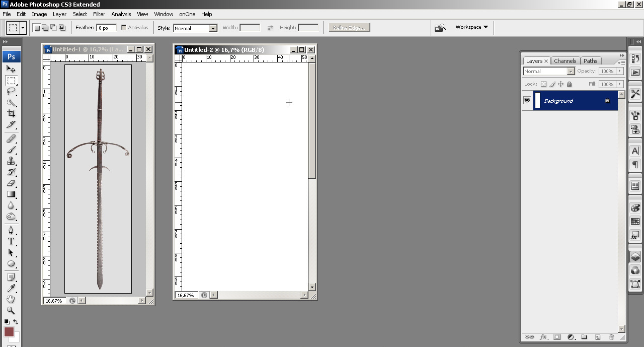
Task: Open the Filter menu
Action: (x=99, y=14)
